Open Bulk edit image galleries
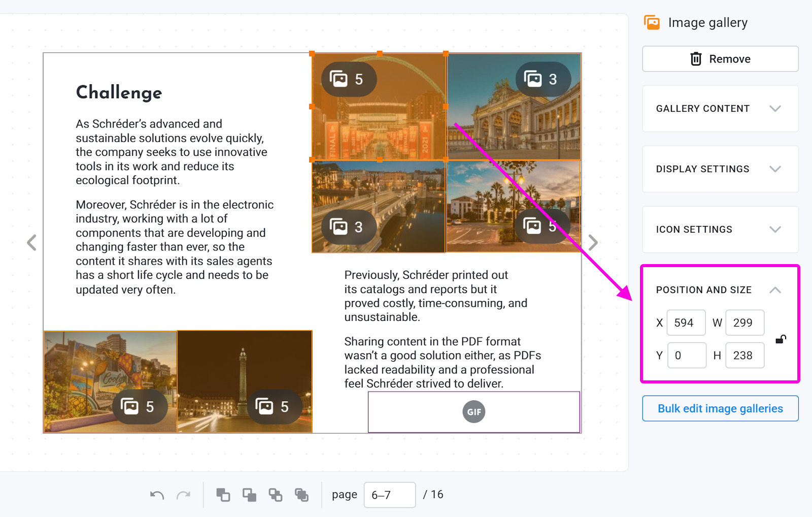The width and height of the screenshot is (812, 517). [x=720, y=409]
